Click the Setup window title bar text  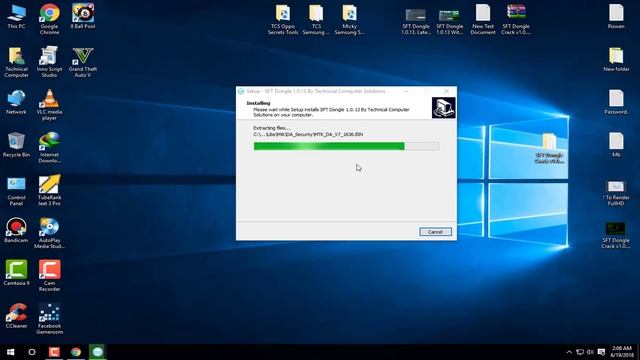click(x=316, y=91)
